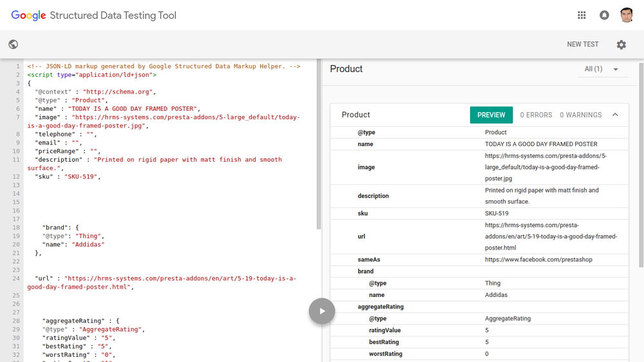This screenshot has height=362, width=644.
Task: Click code line "worstRating" : "0"
Action: 79,355
